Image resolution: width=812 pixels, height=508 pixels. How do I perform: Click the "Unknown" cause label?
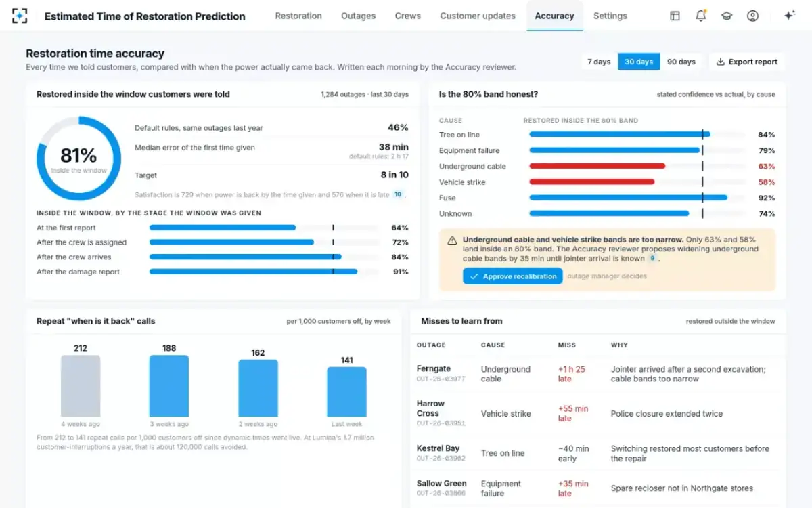pos(455,213)
